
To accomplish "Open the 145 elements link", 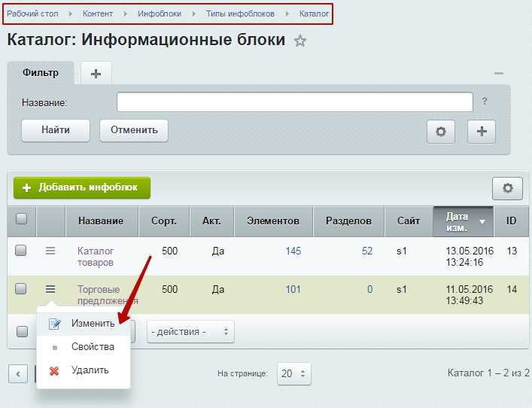I will point(293,251).
